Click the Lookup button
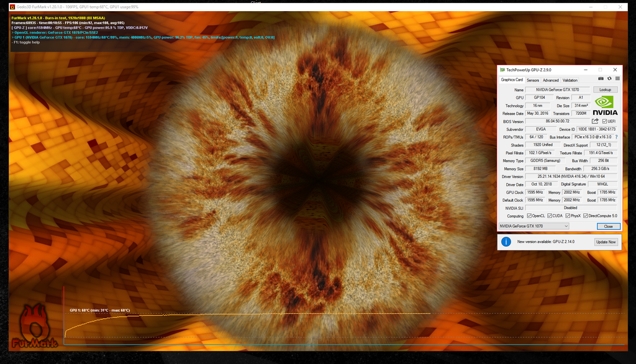Image resolution: width=636 pixels, height=364 pixels. [605, 89]
